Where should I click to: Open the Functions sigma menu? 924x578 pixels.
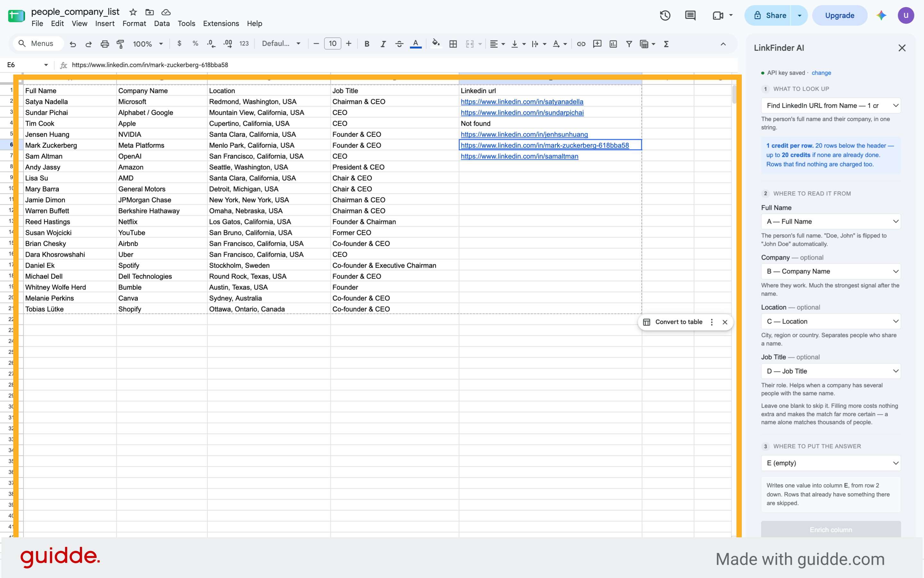click(x=666, y=44)
